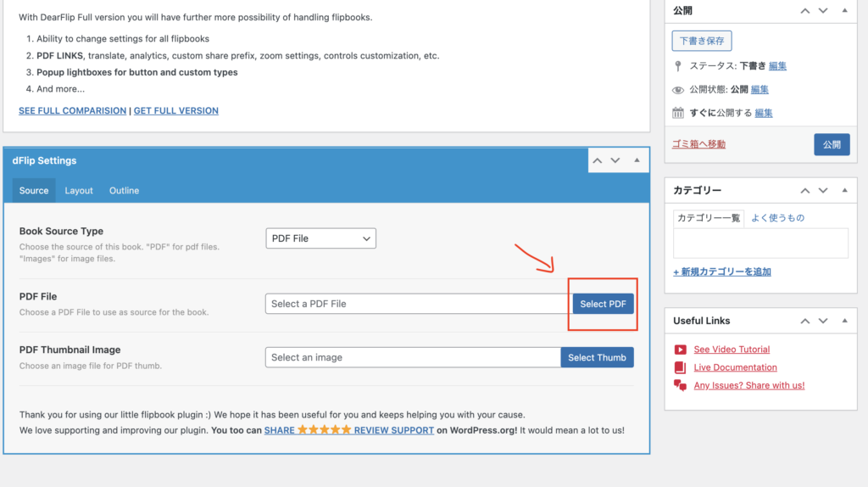Move 公開 panel down

[x=823, y=10]
